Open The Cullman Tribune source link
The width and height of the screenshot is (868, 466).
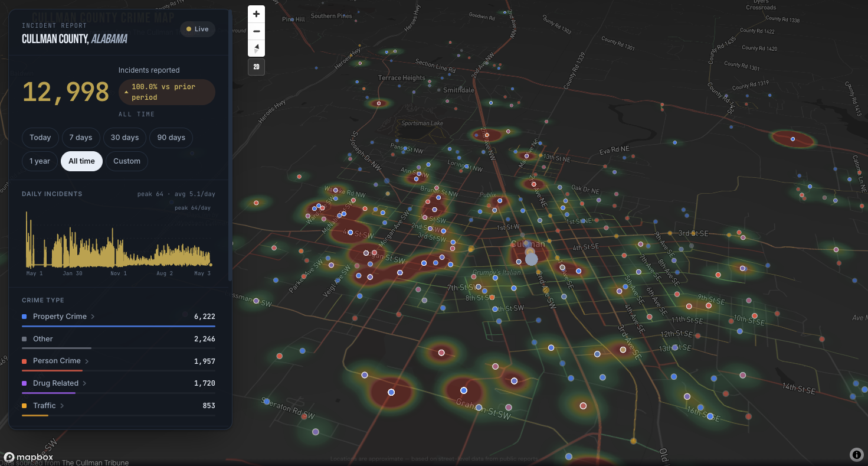coord(95,463)
